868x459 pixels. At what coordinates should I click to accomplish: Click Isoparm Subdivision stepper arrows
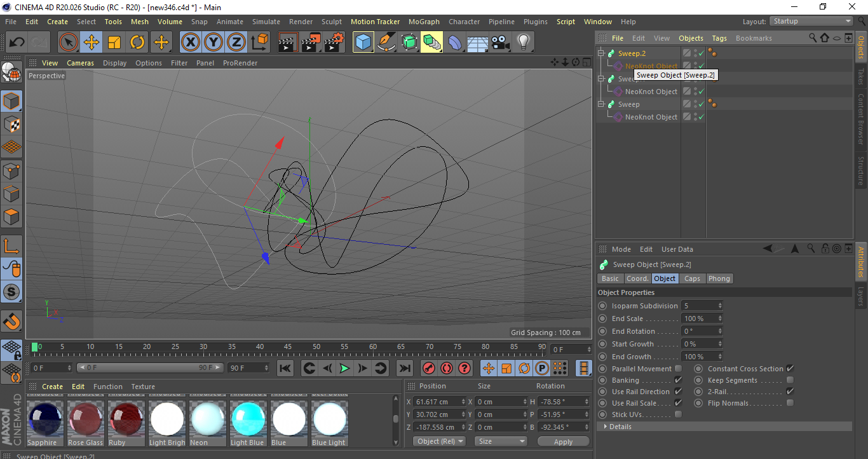[720, 306]
